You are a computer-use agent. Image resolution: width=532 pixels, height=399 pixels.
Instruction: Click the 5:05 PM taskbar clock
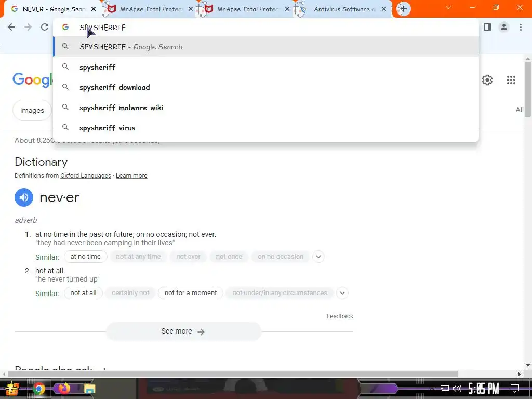click(484, 389)
